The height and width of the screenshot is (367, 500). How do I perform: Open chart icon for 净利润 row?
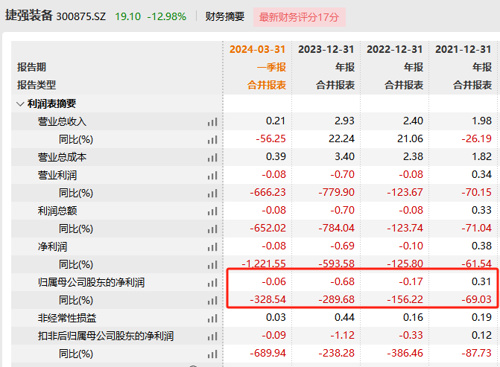[x=212, y=247]
